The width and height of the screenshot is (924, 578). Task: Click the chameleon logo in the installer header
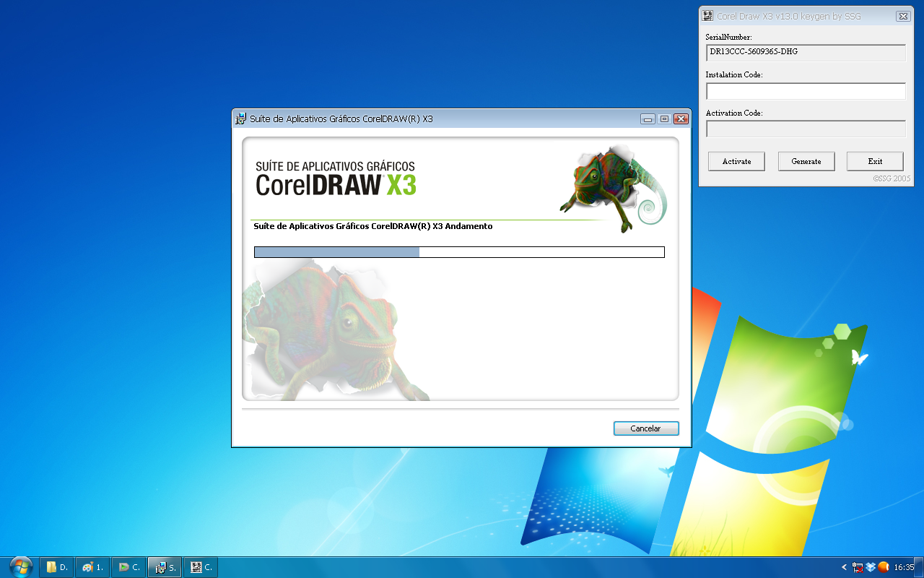tap(614, 188)
